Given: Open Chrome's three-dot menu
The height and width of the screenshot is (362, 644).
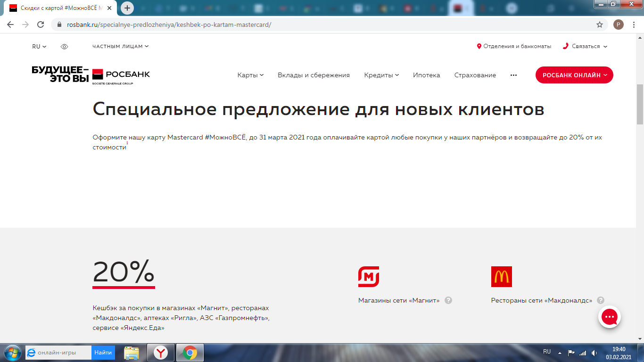Looking at the screenshot, I should pyautogui.click(x=634, y=25).
